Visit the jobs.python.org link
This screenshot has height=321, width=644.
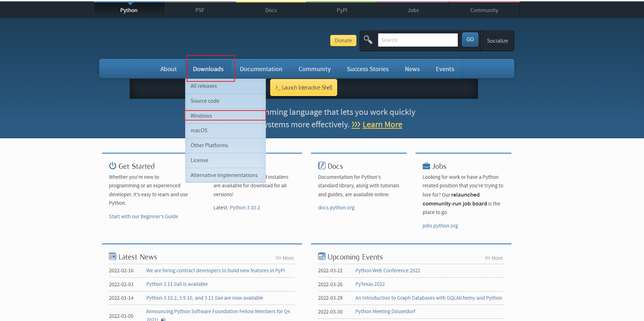440,226
